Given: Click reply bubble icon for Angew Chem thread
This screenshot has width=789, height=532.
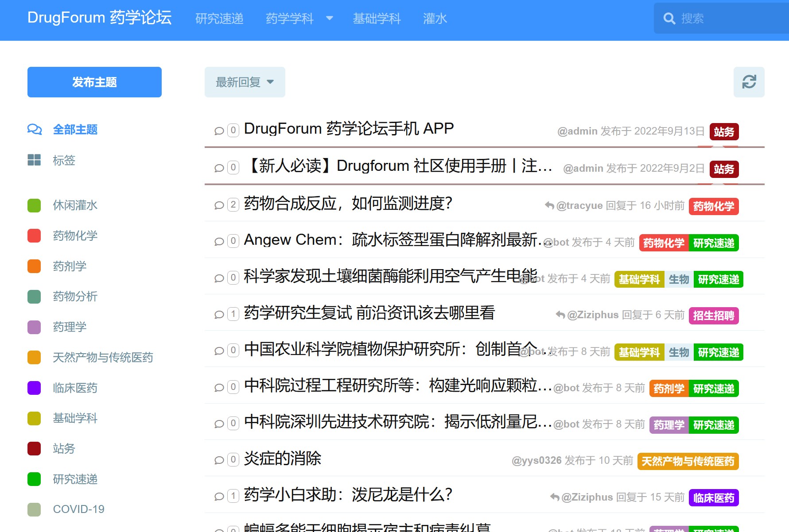Looking at the screenshot, I should tap(219, 241).
